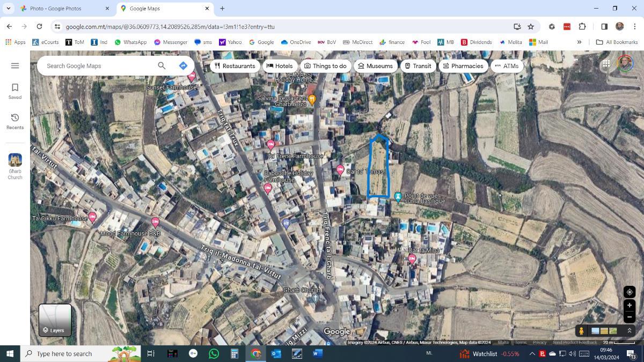Expand the imagery strip chevron
644x362 pixels.
pos(629,331)
